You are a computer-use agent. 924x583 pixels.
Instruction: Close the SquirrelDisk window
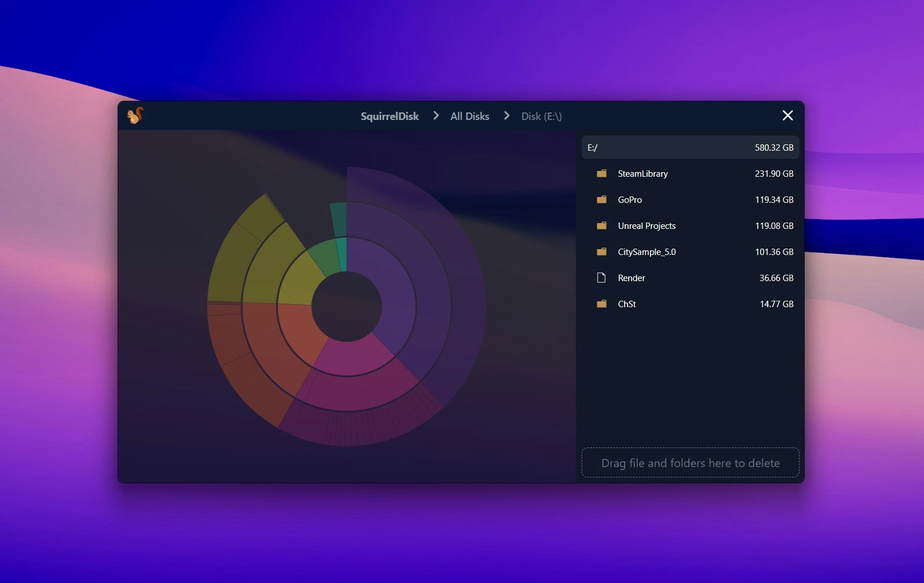coord(788,115)
